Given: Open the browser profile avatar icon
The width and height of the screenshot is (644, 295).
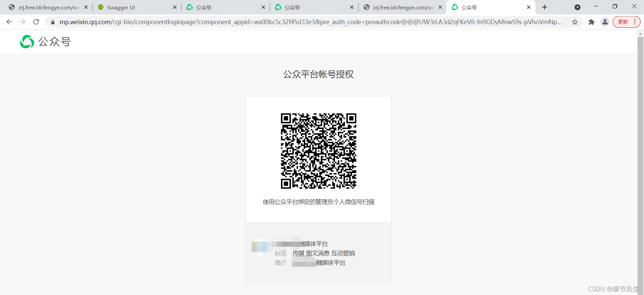Looking at the screenshot, I should coord(605,22).
